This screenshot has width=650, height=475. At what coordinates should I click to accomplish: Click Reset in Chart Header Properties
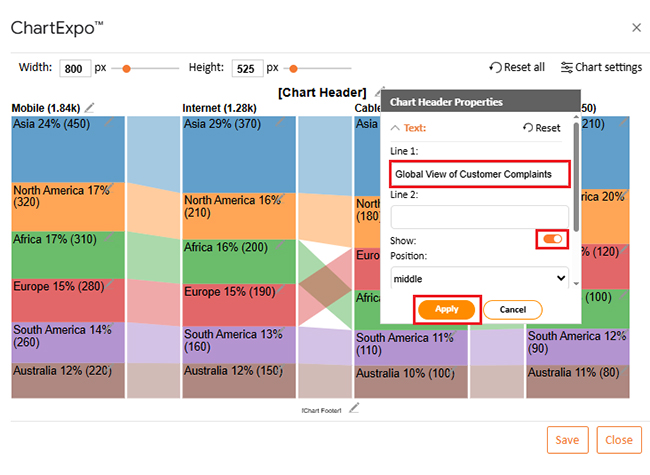pos(542,128)
